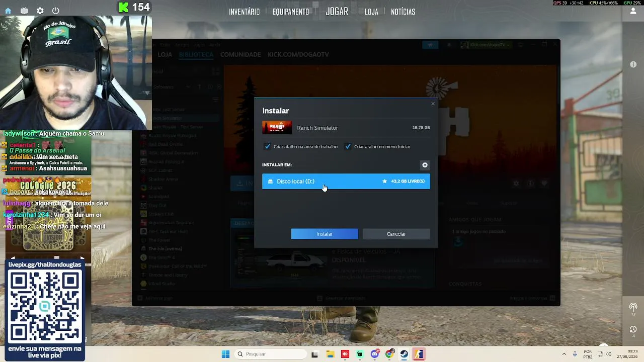Open the LOJA tab in the game menu
This screenshot has width=644, height=362.
tap(371, 12)
